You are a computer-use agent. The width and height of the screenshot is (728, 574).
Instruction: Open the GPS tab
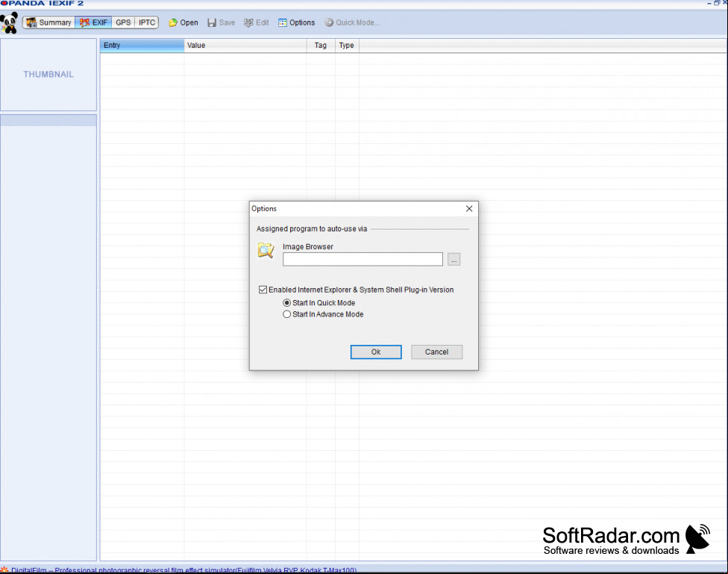coord(123,22)
